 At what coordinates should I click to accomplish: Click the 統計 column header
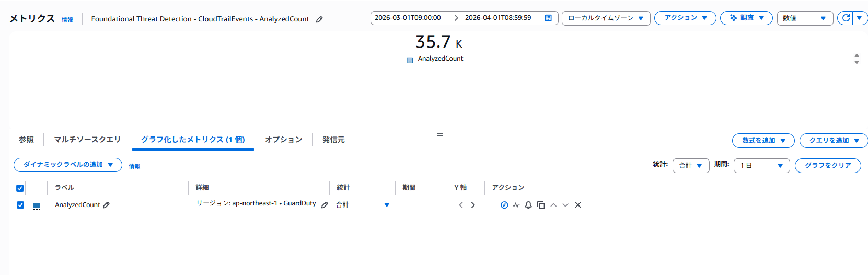click(x=343, y=187)
